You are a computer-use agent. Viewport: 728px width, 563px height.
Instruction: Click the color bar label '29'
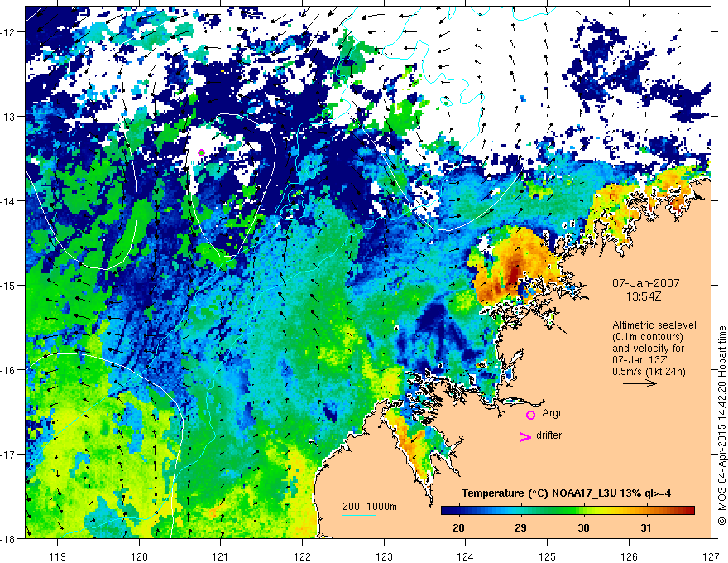click(x=521, y=527)
